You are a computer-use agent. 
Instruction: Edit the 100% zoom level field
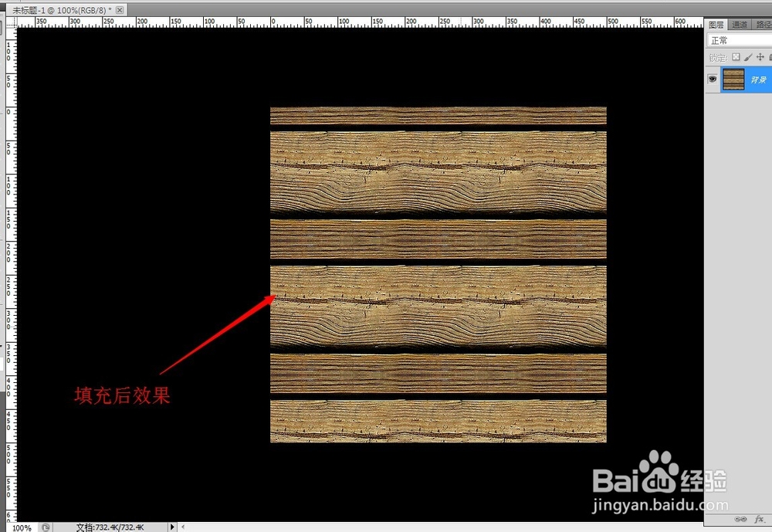(22, 528)
